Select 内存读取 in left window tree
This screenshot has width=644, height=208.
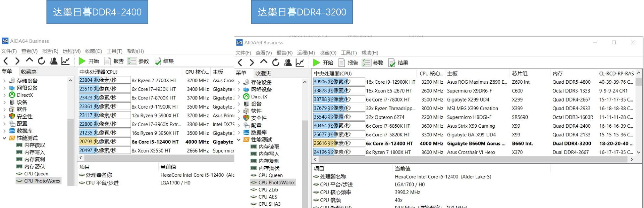(x=31, y=145)
